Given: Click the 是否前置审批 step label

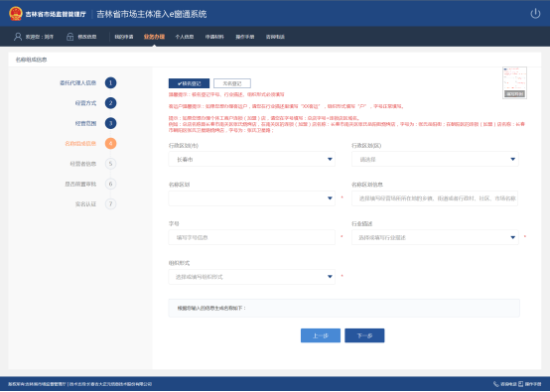Looking at the screenshot, I should (x=80, y=184).
